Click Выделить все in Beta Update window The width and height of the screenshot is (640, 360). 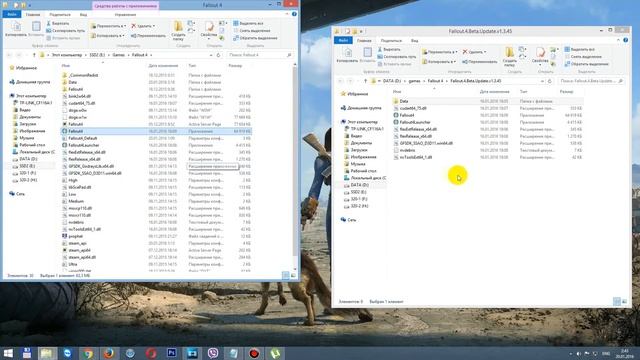[580, 49]
